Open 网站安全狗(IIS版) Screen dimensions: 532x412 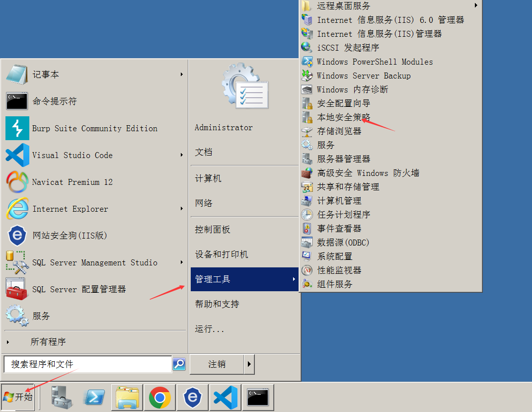(x=94, y=236)
